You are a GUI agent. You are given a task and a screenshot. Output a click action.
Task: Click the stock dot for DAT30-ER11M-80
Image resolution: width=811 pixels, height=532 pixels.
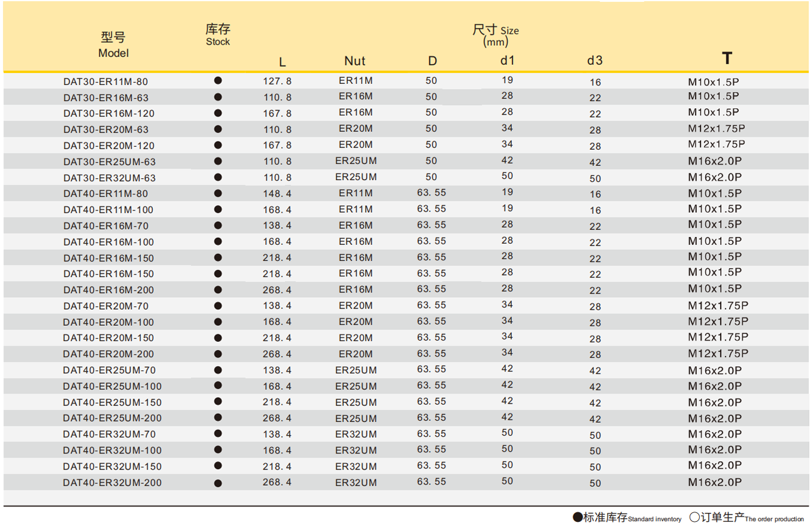tap(218, 80)
